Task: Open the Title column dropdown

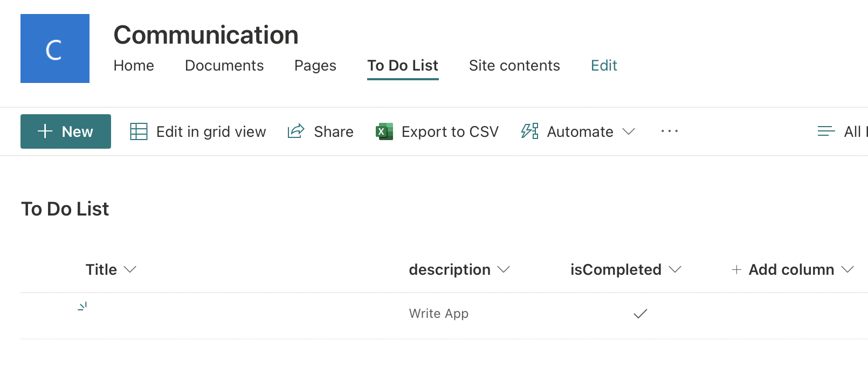Action: point(130,269)
